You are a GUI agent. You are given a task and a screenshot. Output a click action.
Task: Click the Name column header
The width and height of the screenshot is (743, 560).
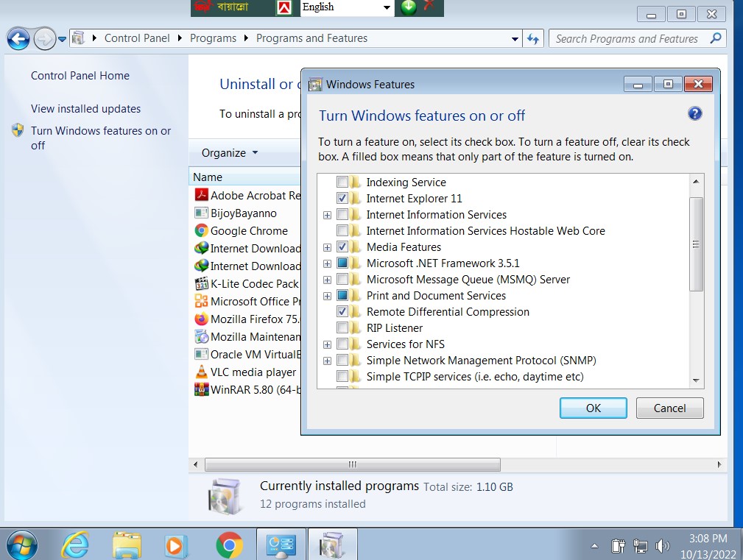(245, 177)
